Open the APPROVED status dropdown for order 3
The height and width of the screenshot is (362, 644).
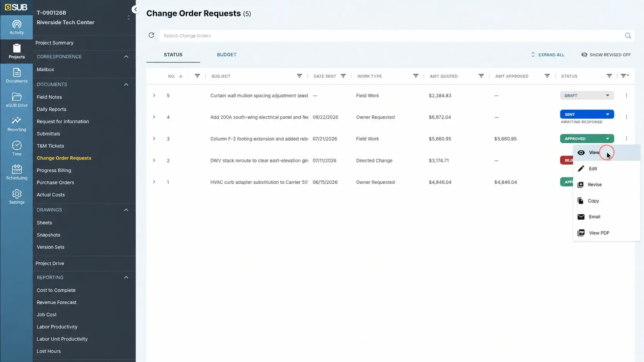pos(587,139)
